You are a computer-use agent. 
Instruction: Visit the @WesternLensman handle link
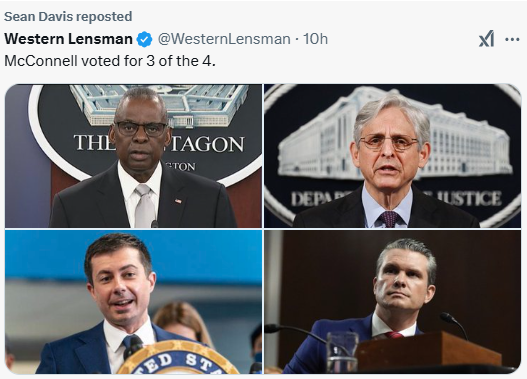pyautogui.click(x=224, y=39)
